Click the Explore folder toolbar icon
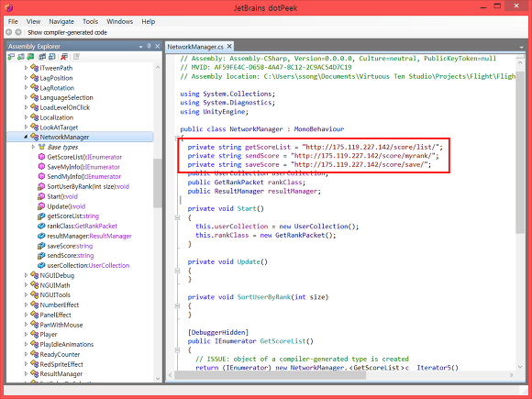This screenshot has width=532, height=399. tap(30, 57)
